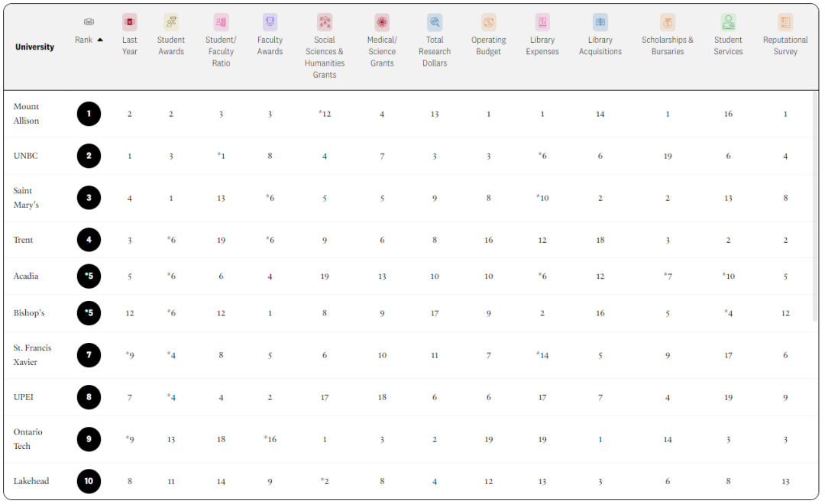Sort by the Faculty Awards header text

(x=270, y=46)
